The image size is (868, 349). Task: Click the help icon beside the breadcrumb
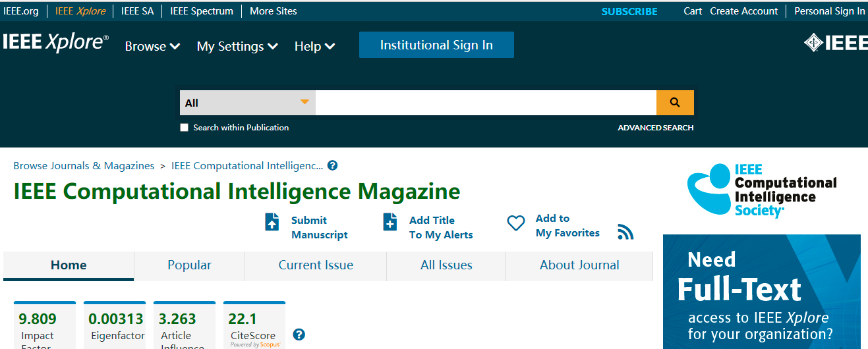click(x=333, y=166)
